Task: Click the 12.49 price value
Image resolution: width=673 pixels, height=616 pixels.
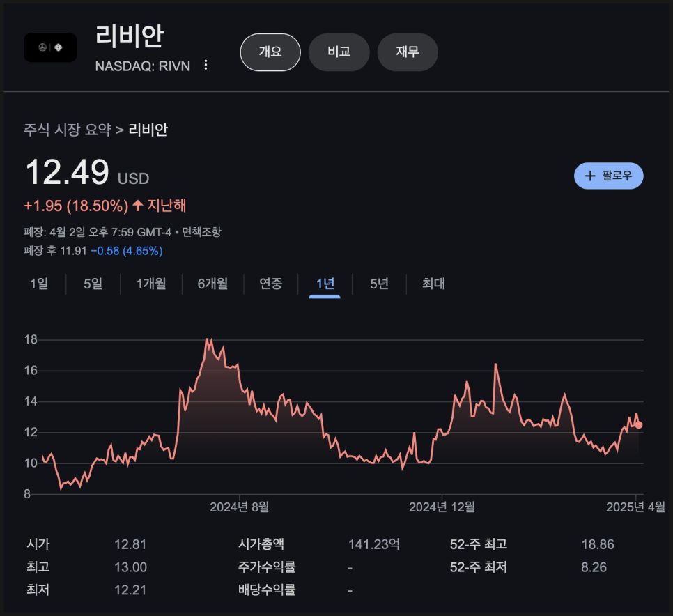Action: [68, 172]
